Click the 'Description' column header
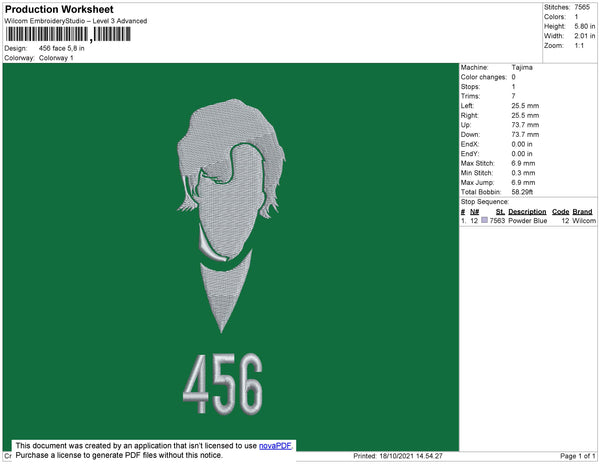The image size is (600, 464). tap(527, 212)
